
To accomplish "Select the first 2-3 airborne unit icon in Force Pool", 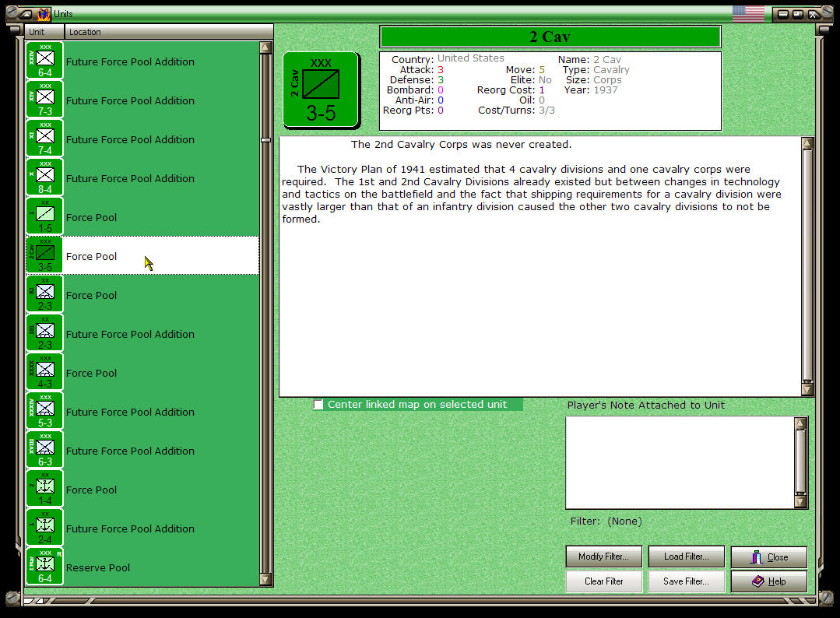I will 44,294.
